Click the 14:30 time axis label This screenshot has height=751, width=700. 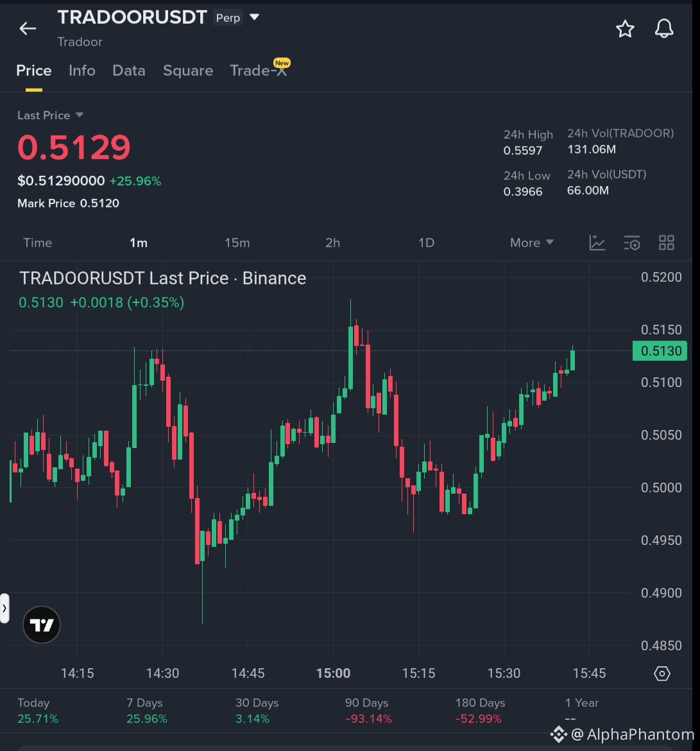tap(162, 673)
